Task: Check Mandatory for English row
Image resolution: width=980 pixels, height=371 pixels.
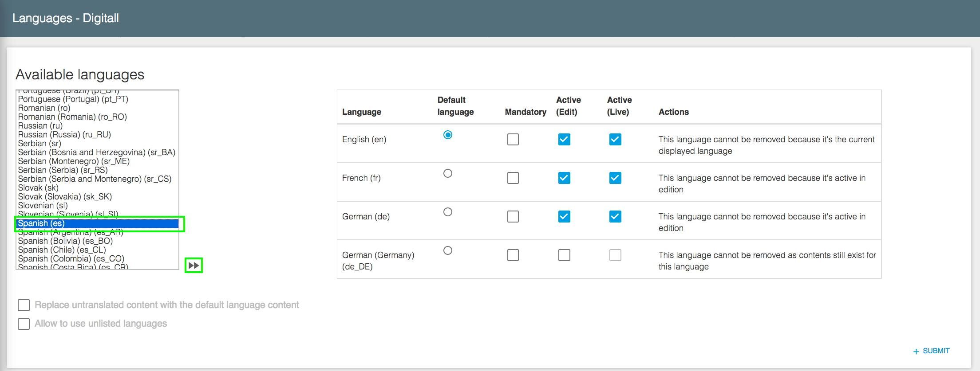Action: tap(513, 139)
